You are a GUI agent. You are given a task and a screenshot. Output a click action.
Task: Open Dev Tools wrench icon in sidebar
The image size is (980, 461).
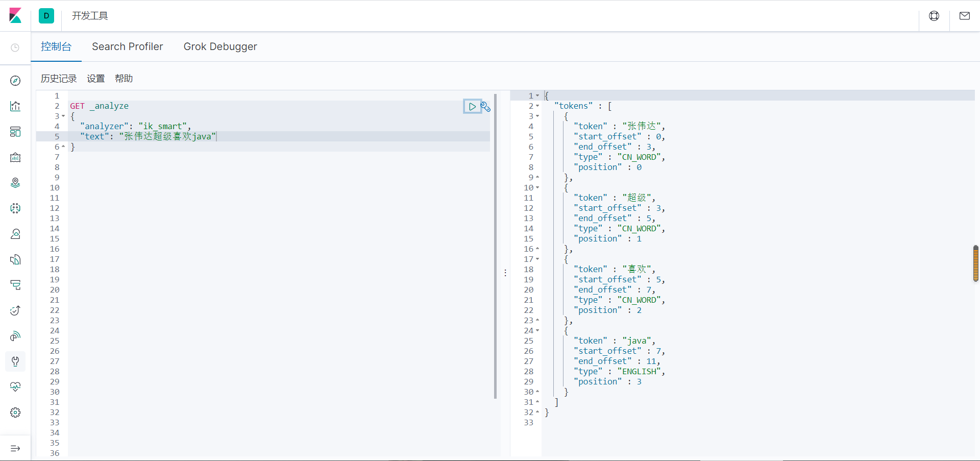pyautogui.click(x=15, y=361)
